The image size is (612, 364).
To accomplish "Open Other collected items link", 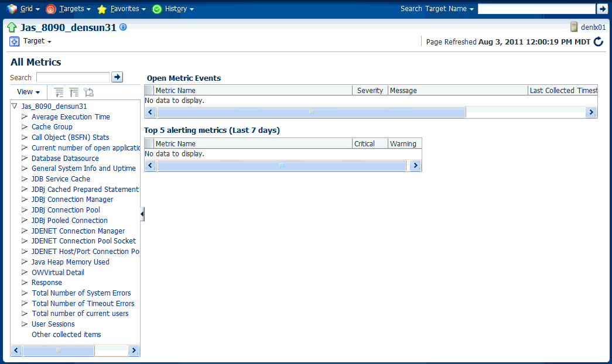I will point(66,334).
